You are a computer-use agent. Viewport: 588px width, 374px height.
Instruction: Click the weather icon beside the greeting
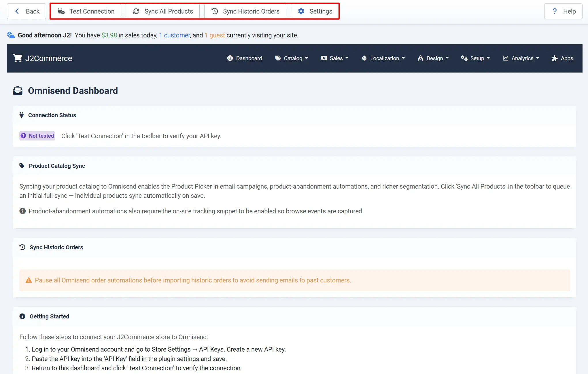(x=11, y=35)
